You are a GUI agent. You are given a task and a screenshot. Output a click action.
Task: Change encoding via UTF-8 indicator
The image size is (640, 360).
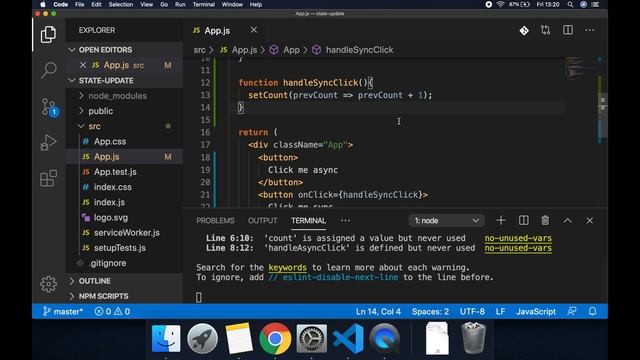(472, 311)
